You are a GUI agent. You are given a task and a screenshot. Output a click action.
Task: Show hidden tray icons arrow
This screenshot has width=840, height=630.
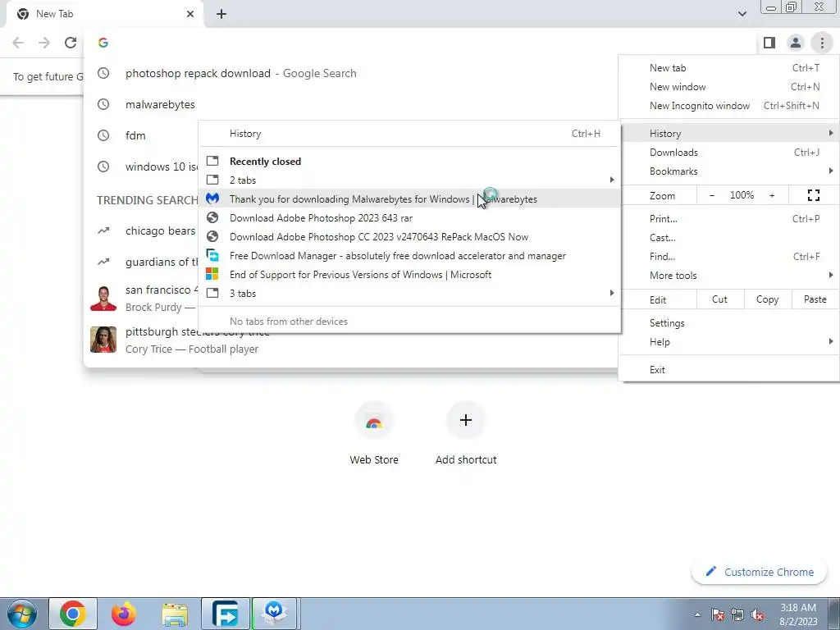click(697, 615)
